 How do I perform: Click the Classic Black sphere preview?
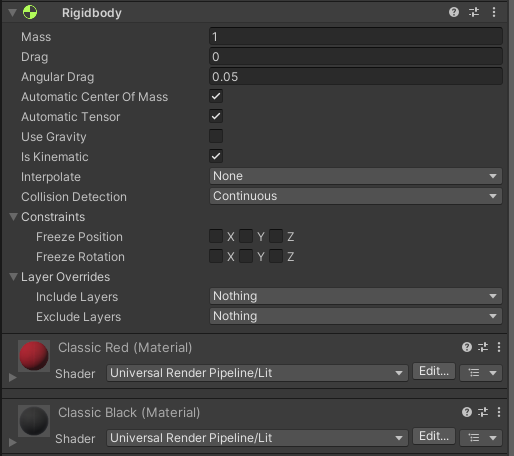pos(34,421)
